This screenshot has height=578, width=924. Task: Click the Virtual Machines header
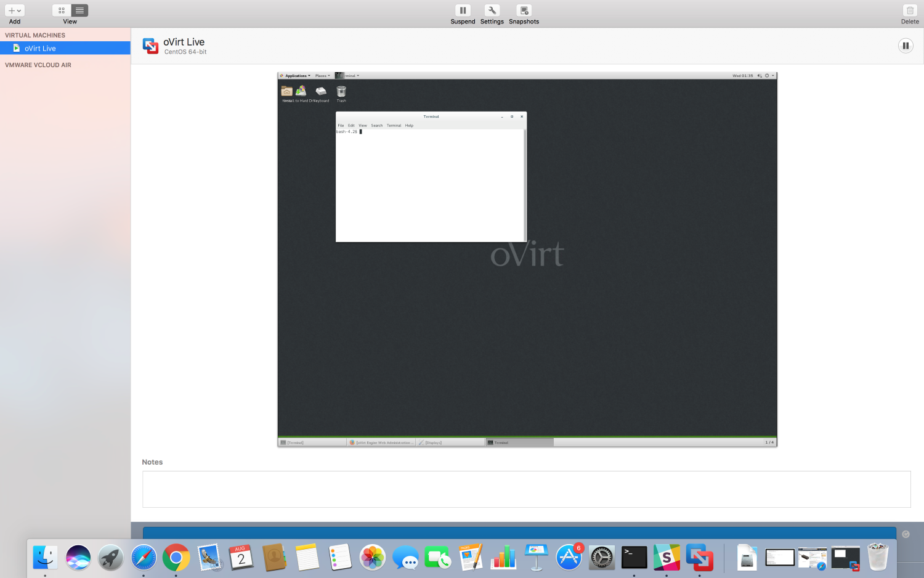(x=35, y=35)
